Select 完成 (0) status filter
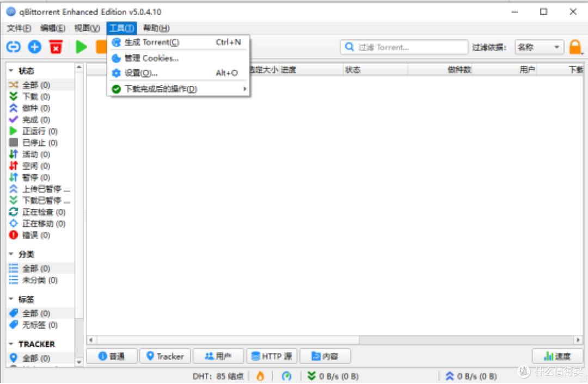This screenshot has height=384, width=588. (40, 120)
